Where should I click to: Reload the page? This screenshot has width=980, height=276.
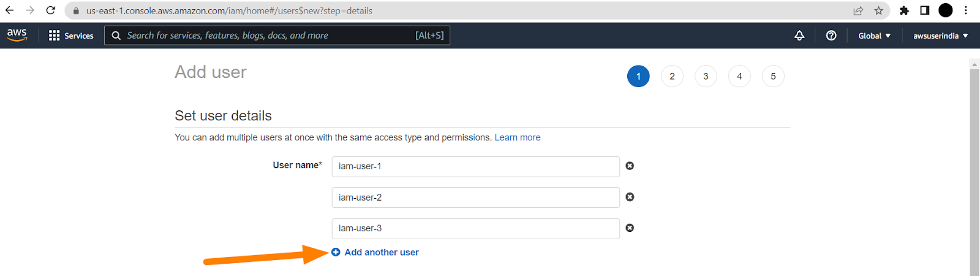coord(51,10)
